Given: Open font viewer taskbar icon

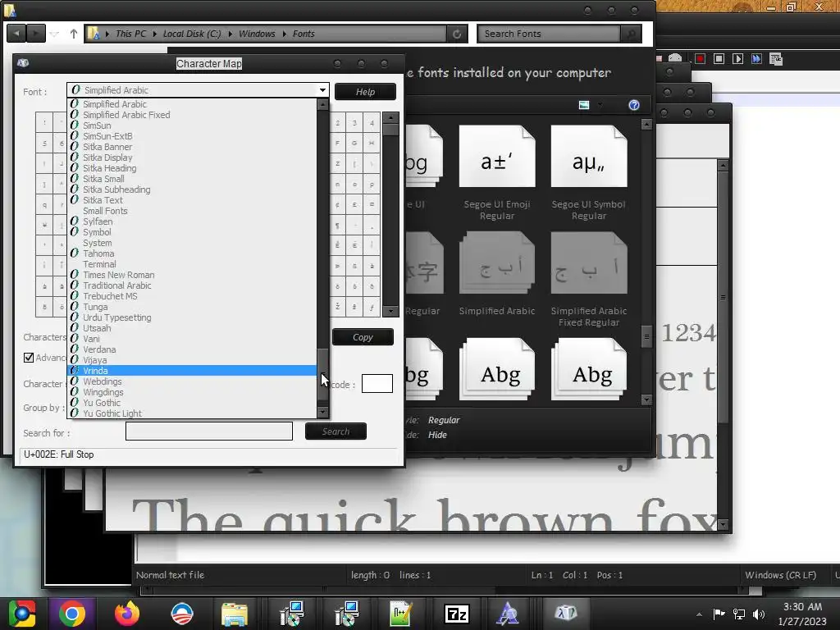Looking at the screenshot, I should [507, 614].
